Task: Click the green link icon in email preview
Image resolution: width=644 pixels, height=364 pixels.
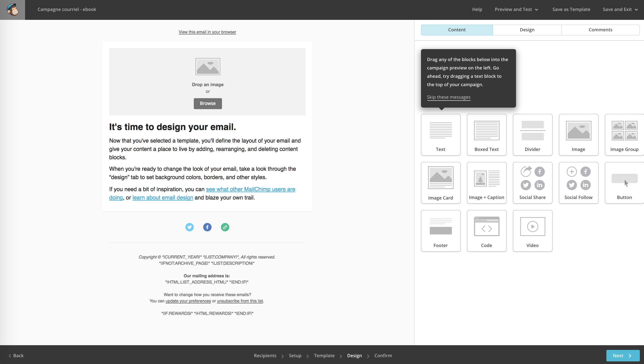Action: point(225,227)
